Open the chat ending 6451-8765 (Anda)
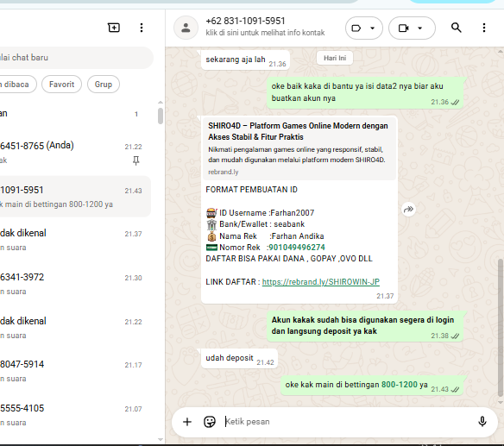504x446 pixels. (76, 153)
